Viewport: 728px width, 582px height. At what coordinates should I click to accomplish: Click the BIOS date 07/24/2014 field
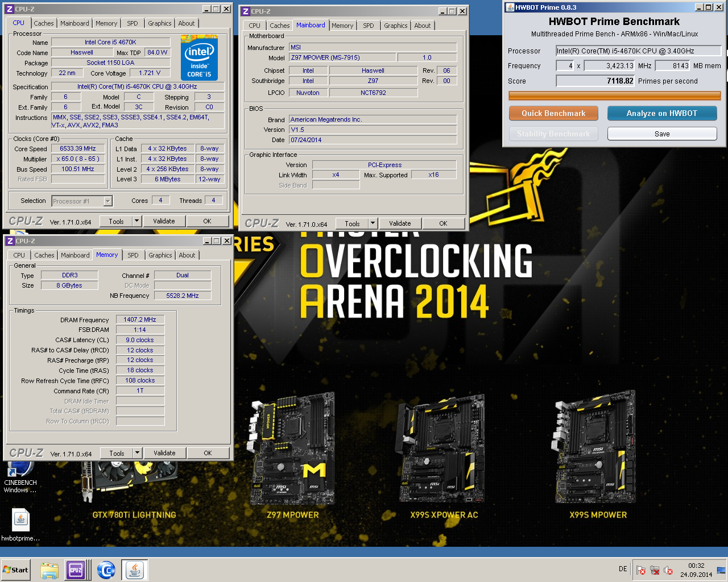(373, 140)
